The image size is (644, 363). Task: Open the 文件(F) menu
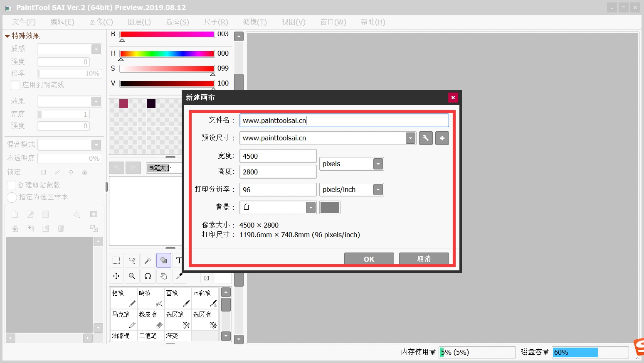24,22
